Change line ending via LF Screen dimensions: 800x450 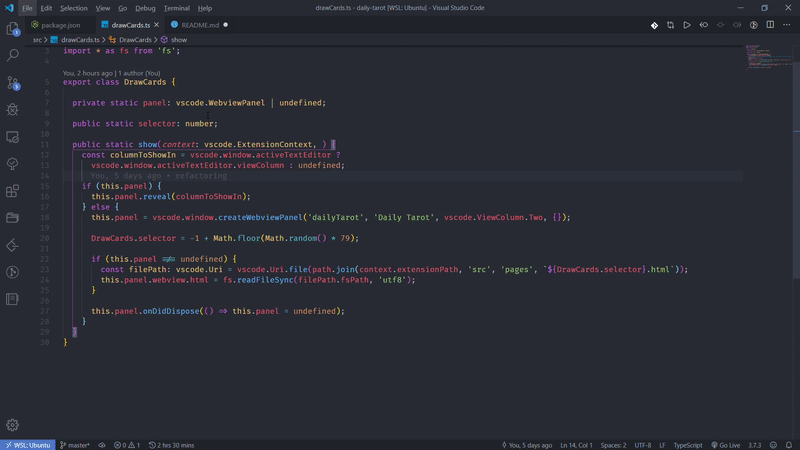(662, 445)
